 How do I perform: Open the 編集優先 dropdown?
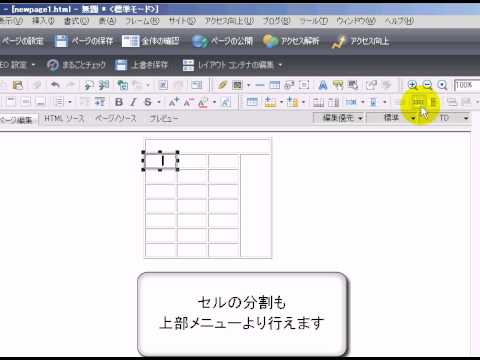[x=339, y=118]
